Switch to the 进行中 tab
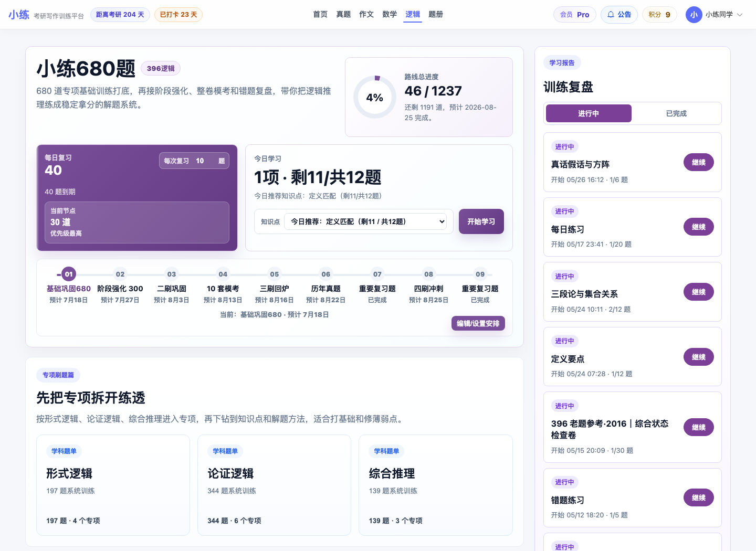Screen dimensions: 756x551 click(589, 113)
